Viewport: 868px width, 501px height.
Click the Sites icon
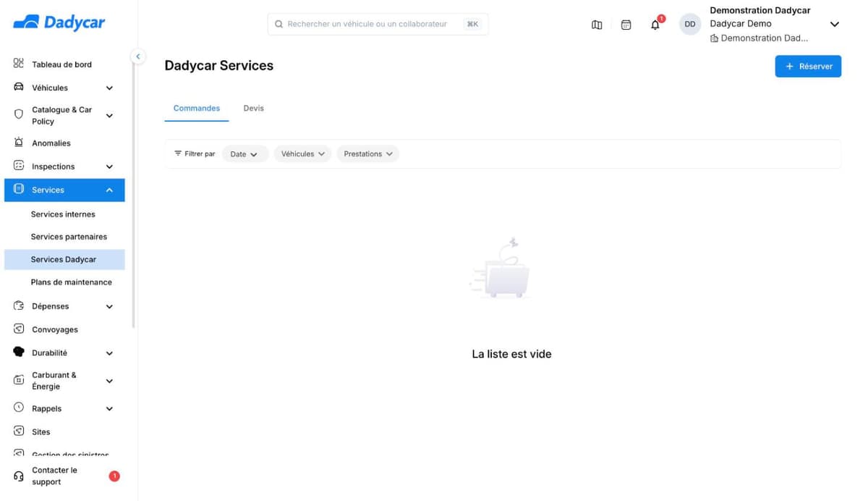click(19, 431)
